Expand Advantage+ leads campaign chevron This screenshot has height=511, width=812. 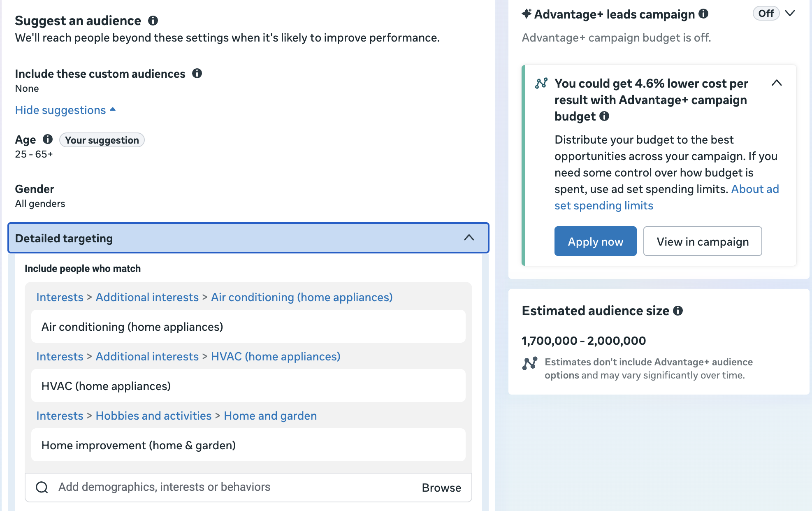790,13
